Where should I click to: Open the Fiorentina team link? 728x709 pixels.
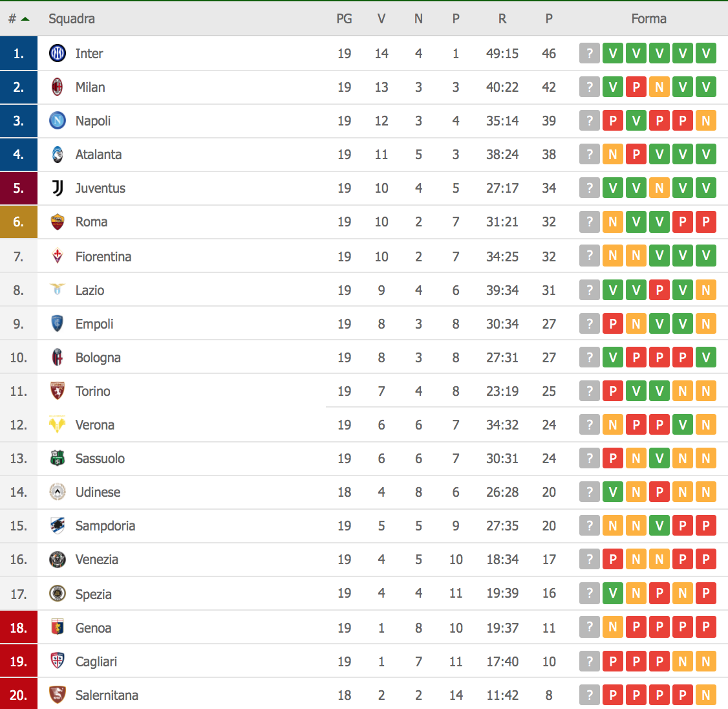pos(103,257)
